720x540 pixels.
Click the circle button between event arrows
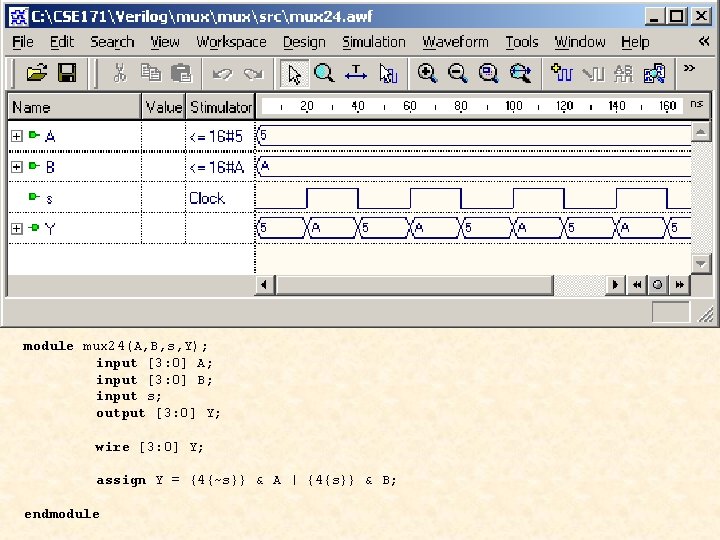(x=658, y=285)
